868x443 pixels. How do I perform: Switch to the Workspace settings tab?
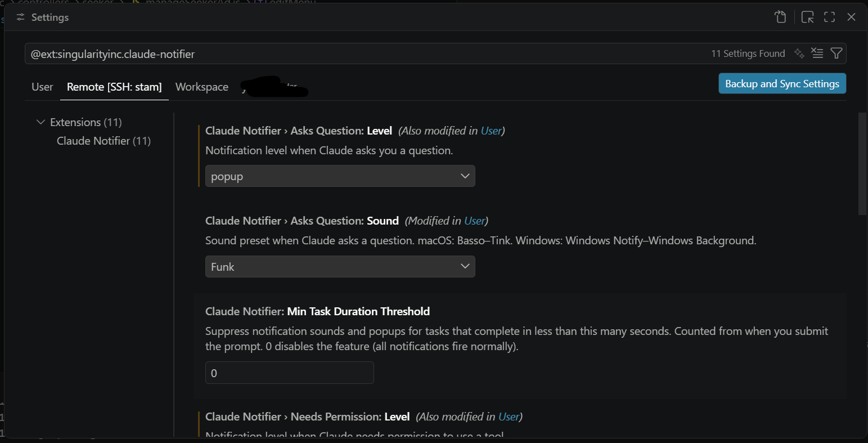pyautogui.click(x=202, y=87)
